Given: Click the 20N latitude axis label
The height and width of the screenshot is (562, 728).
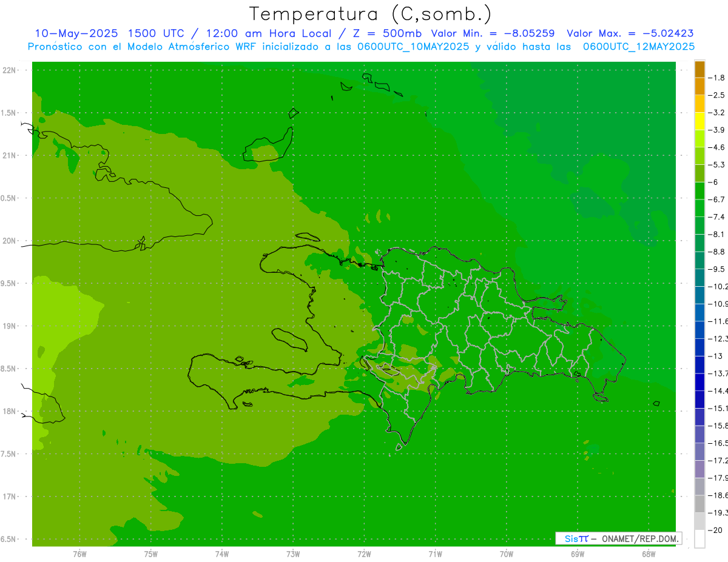Looking at the screenshot, I should [10, 241].
